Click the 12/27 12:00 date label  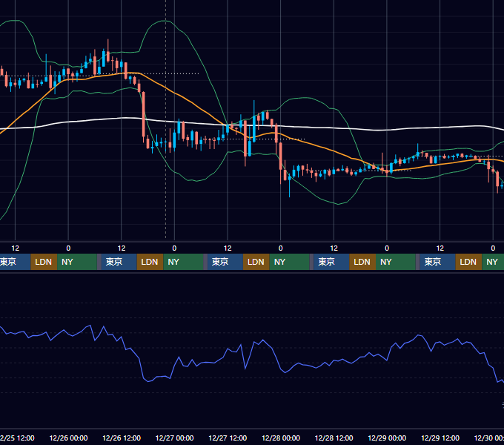[228, 438]
